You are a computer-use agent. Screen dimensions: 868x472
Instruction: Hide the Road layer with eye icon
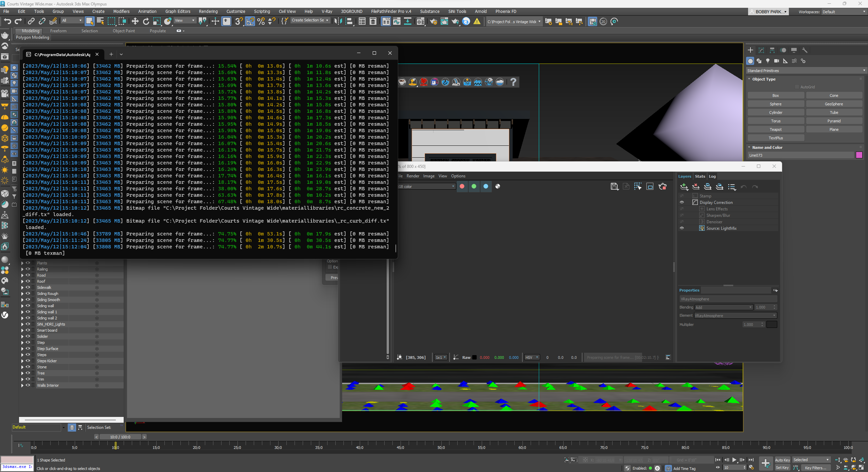[28, 275]
